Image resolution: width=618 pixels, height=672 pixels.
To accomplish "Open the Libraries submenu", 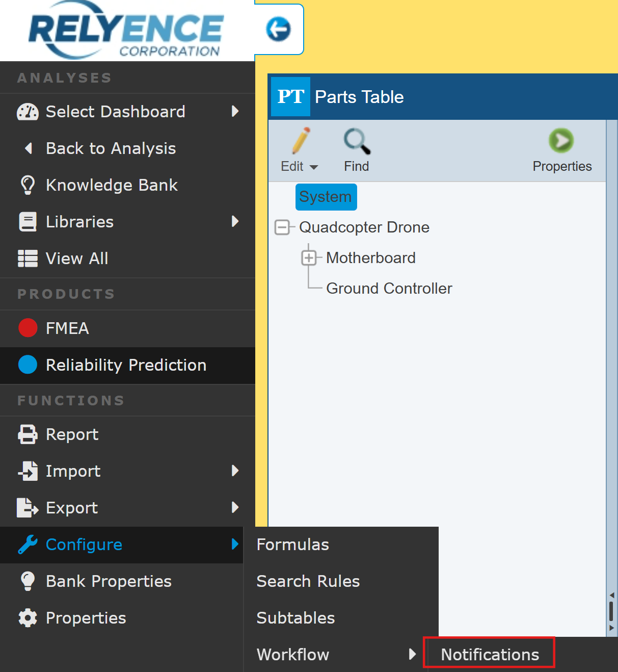I will tap(80, 222).
